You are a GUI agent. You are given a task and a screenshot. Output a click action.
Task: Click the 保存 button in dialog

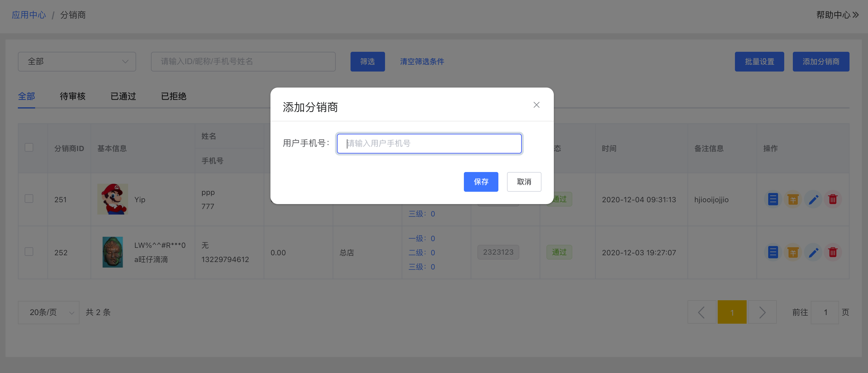coord(481,182)
